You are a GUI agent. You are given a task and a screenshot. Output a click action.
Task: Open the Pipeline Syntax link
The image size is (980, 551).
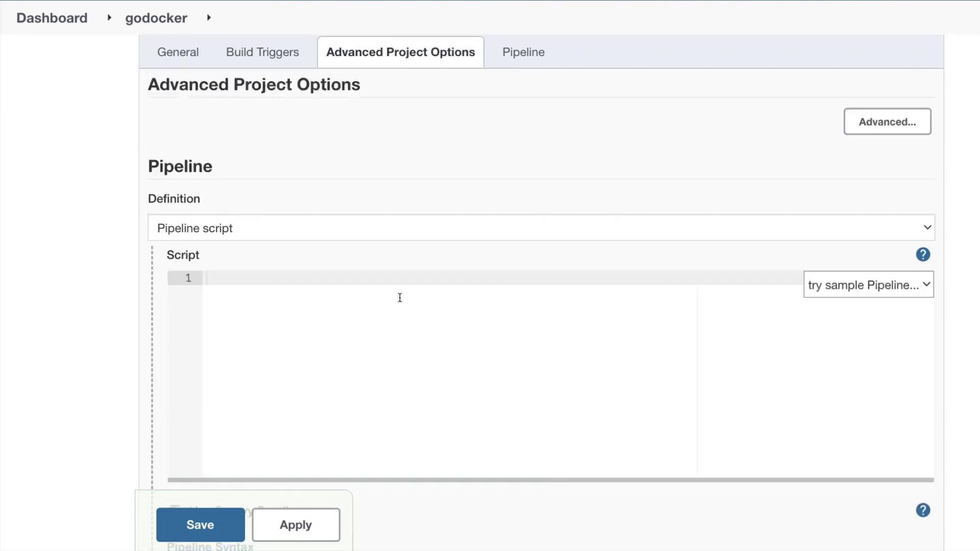pos(210,546)
